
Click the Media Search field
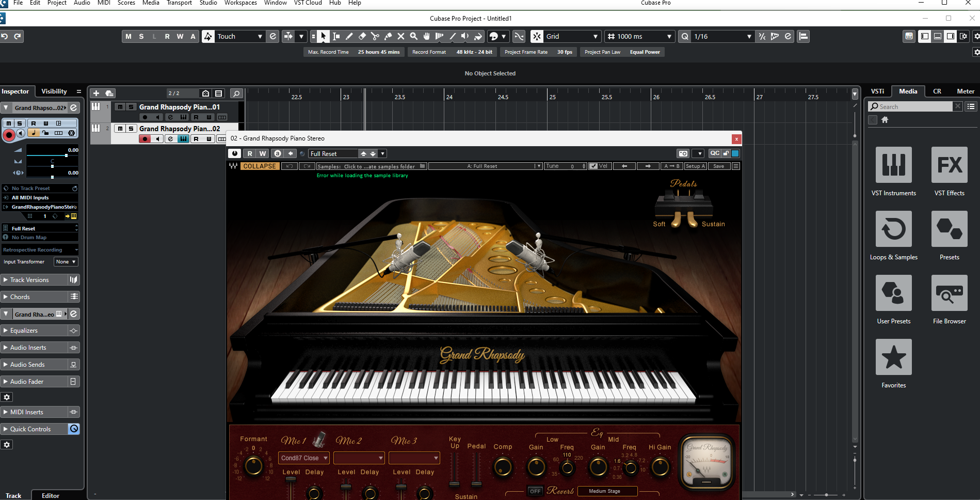point(911,106)
